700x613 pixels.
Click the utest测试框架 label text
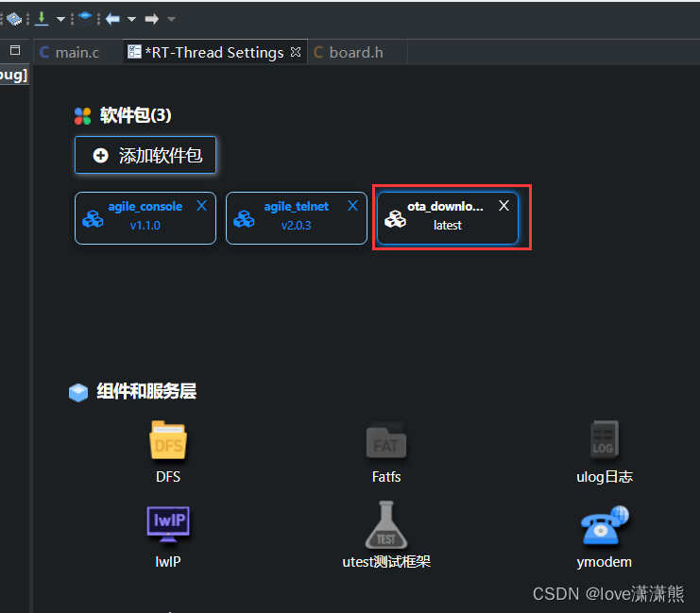[x=386, y=562]
